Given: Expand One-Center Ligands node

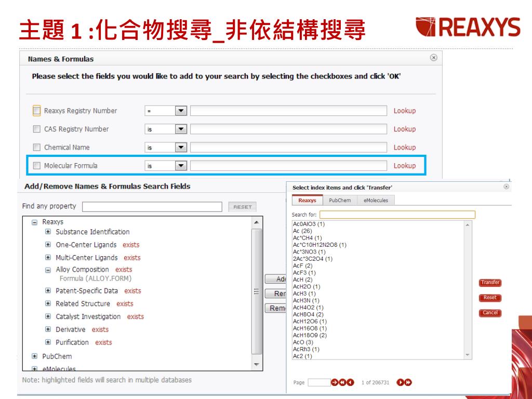Looking at the screenshot, I should (x=48, y=245).
